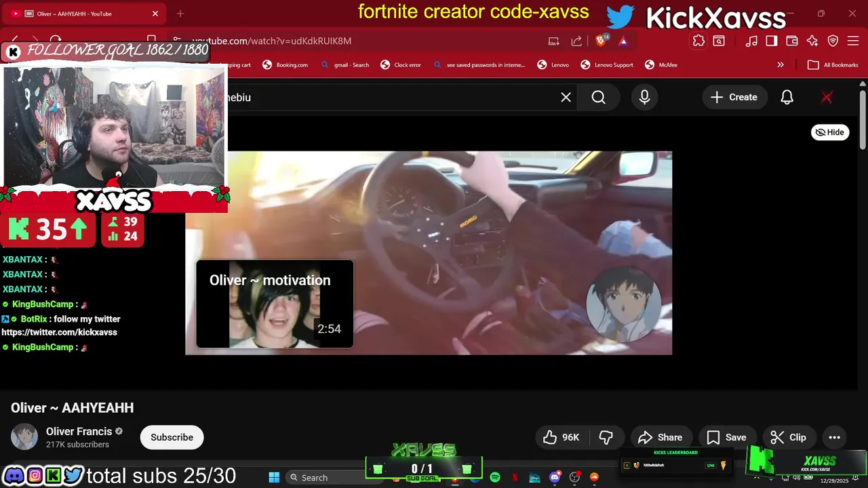The height and width of the screenshot is (488, 868).
Task: Open the Clock error bookmark
Action: coord(401,65)
